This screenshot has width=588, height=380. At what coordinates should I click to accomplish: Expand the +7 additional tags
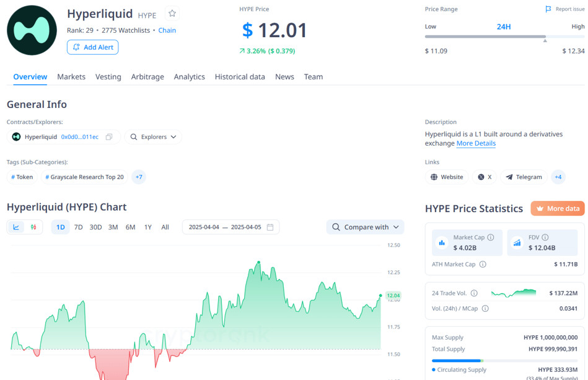pyautogui.click(x=139, y=177)
